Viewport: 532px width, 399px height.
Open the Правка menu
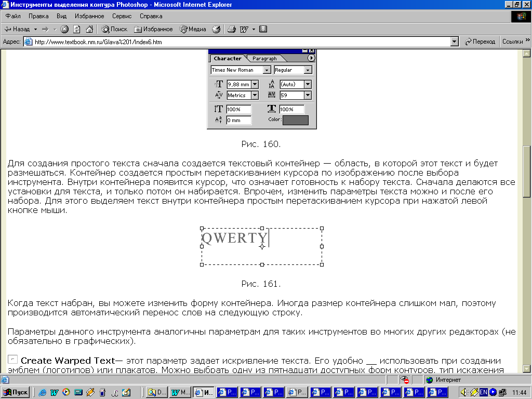(38, 16)
